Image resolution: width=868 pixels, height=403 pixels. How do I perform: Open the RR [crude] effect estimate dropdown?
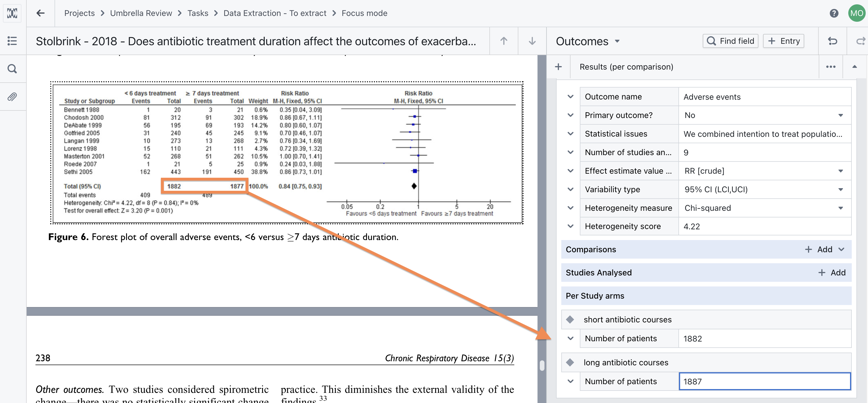coord(765,171)
